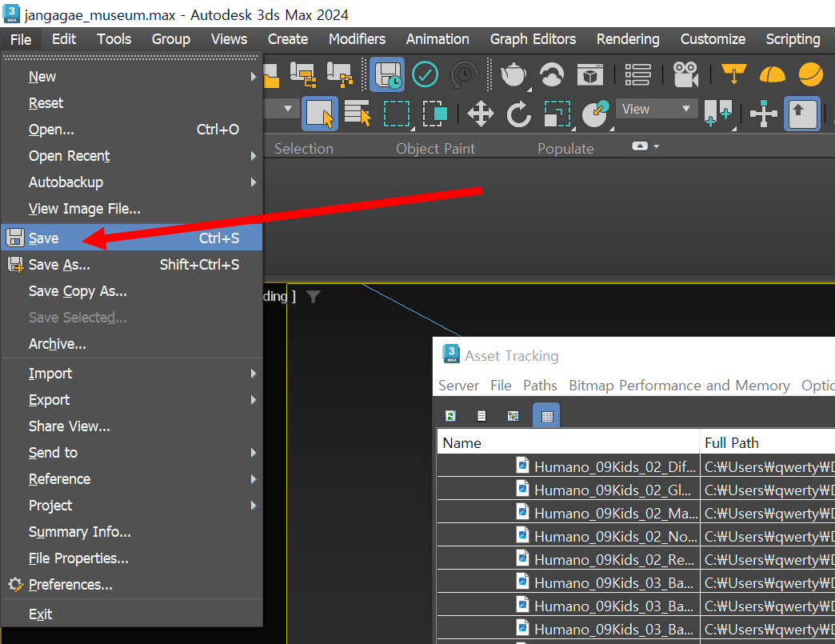Switch to the Populate ribbon tab

tap(565, 149)
